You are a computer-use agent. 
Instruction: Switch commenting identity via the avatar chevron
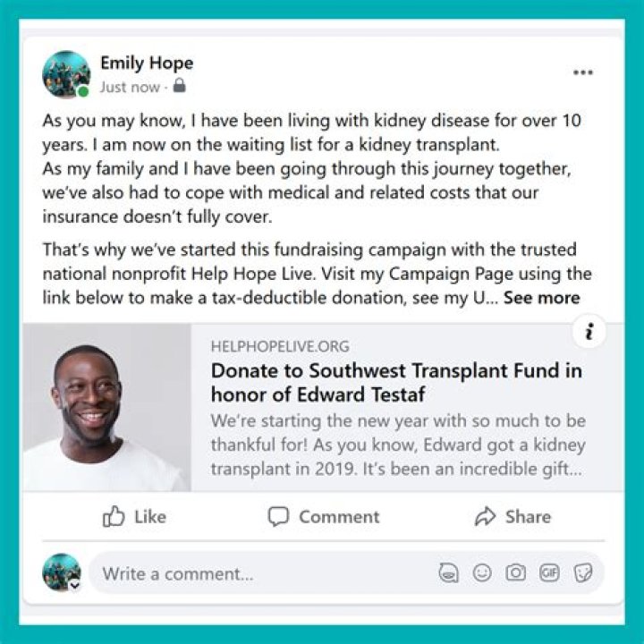(75, 585)
